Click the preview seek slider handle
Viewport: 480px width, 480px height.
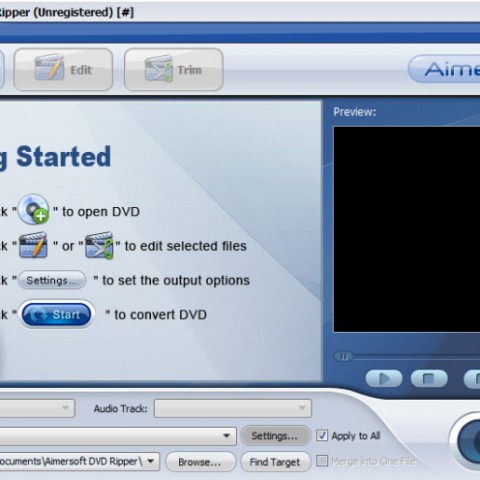click(x=344, y=357)
